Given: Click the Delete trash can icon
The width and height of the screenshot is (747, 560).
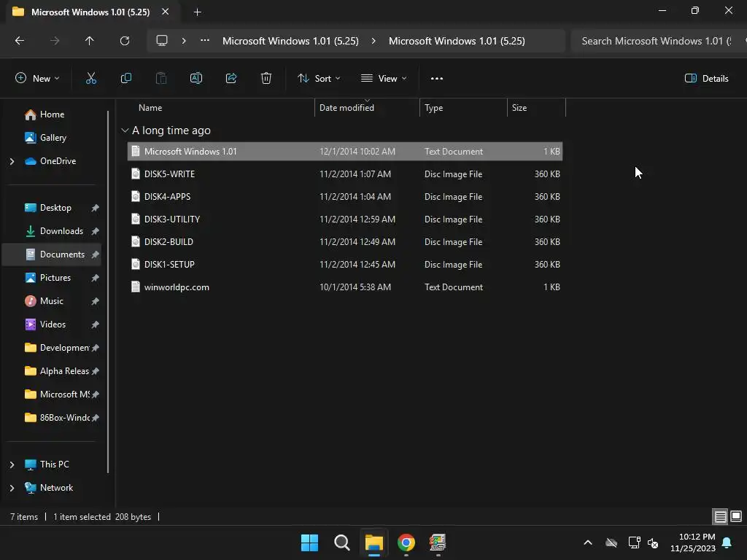Looking at the screenshot, I should pyautogui.click(x=266, y=79).
